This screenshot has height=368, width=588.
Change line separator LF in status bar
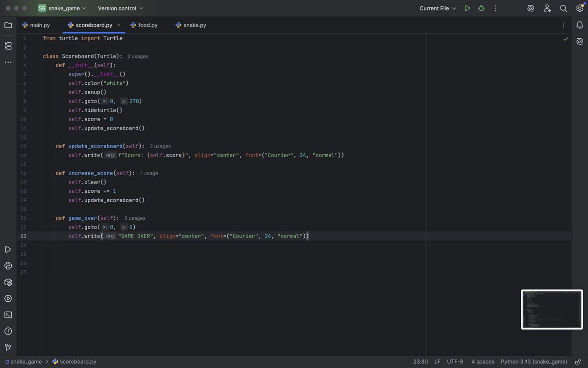[x=438, y=362]
